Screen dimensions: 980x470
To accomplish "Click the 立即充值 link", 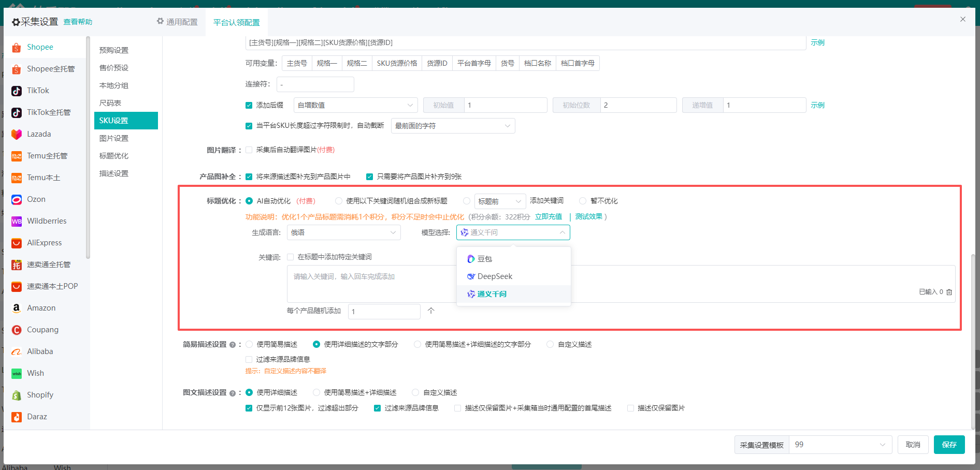I will [x=548, y=217].
